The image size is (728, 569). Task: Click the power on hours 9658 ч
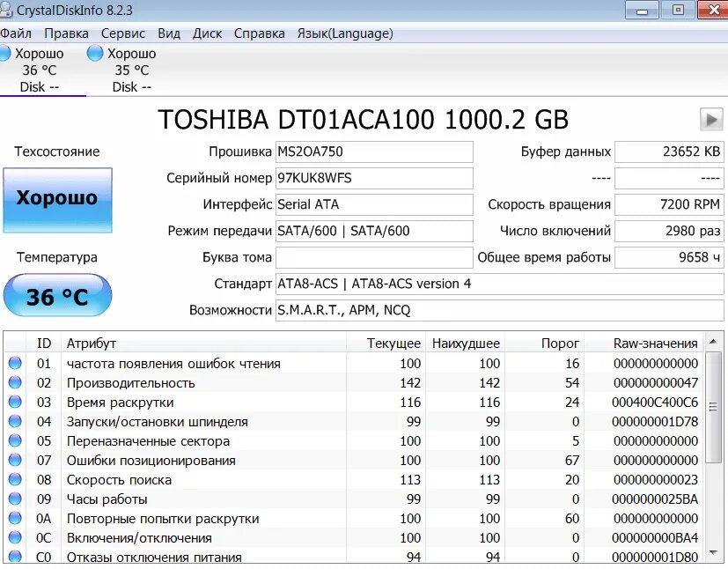[669, 258]
